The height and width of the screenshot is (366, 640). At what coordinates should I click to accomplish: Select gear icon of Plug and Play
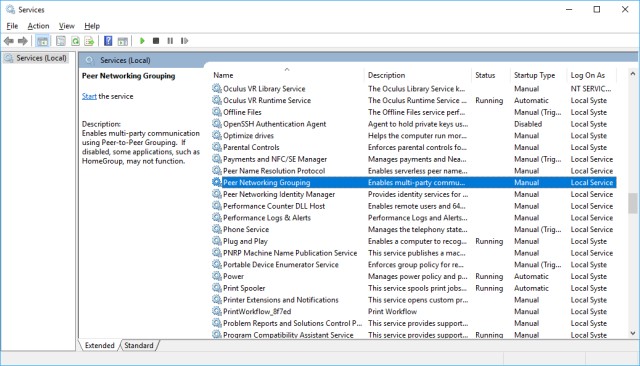[x=217, y=241]
